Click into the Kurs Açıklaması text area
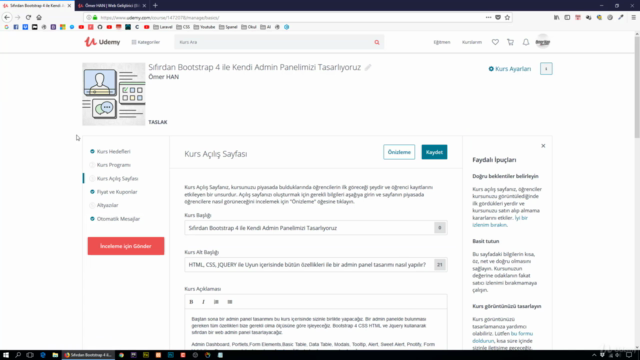The height and width of the screenshot is (360, 640). tap(316, 330)
